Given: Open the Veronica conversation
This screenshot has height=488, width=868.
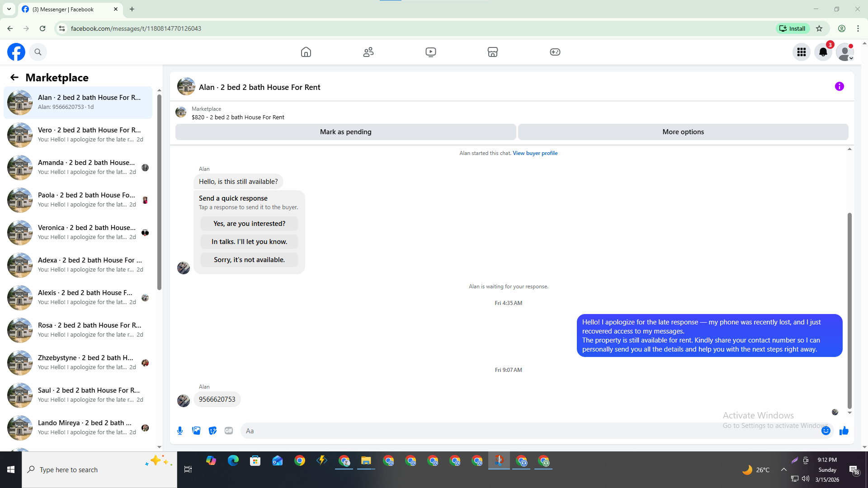Looking at the screenshot, I should click(78, 233).
